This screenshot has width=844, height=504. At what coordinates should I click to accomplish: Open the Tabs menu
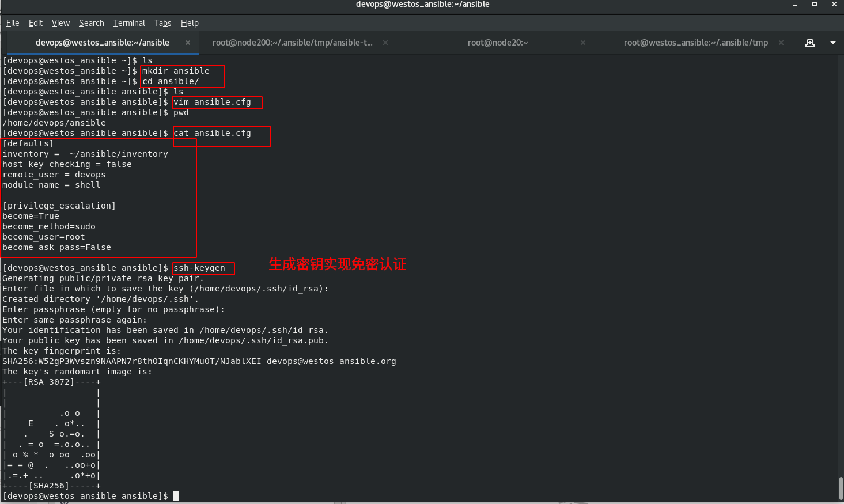coord(163,23)
